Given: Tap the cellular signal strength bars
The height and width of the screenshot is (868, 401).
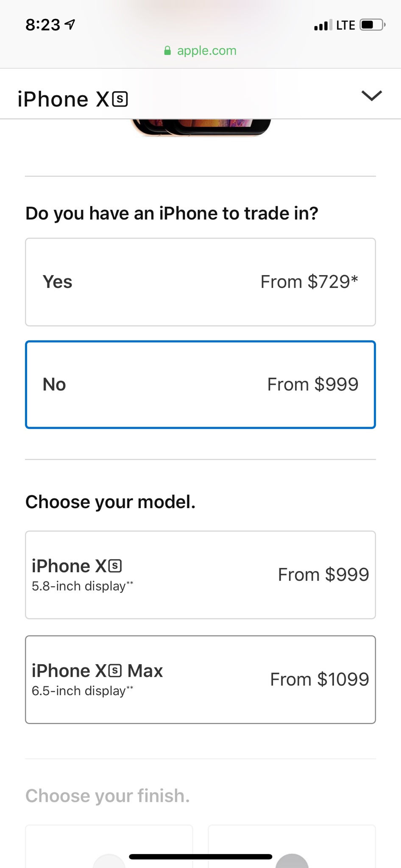Looking at the screenshot, I should point(323,25).
